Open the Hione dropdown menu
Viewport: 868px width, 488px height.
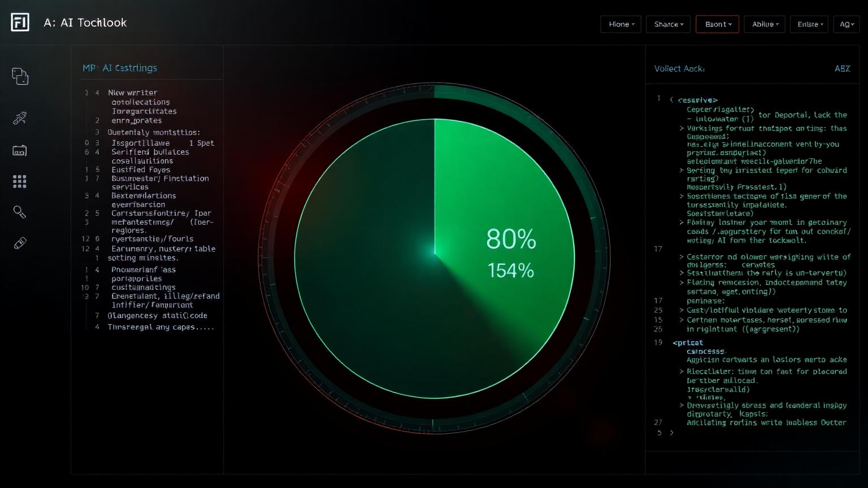click(620, 24)
